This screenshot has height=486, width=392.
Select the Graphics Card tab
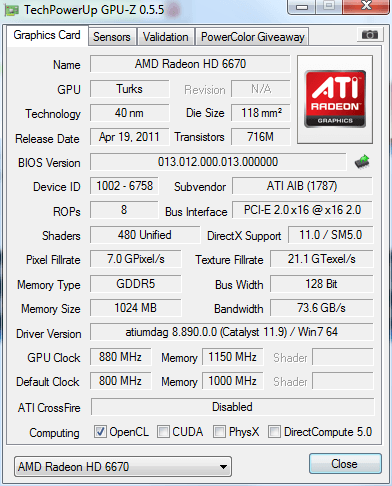47,35
